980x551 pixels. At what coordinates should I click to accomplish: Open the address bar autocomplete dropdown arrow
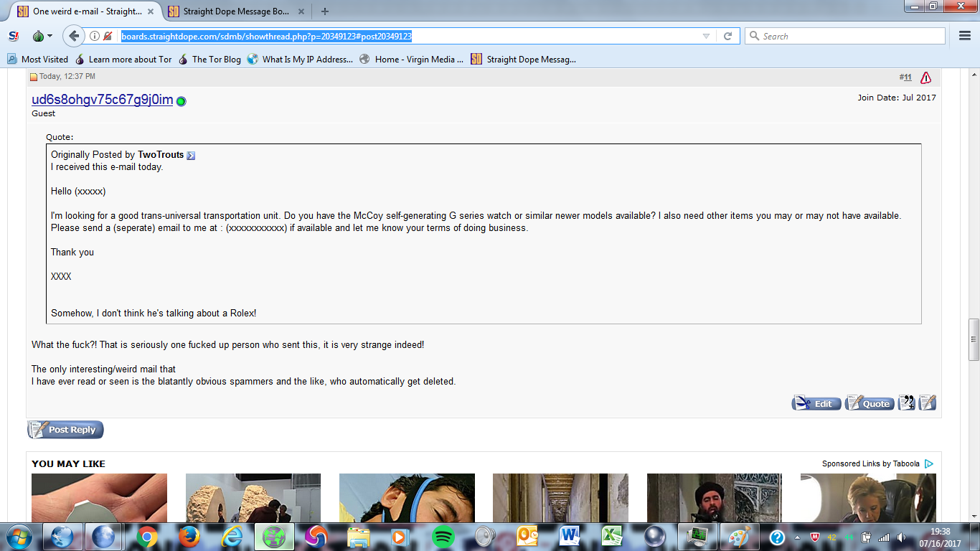click(707, 34)
